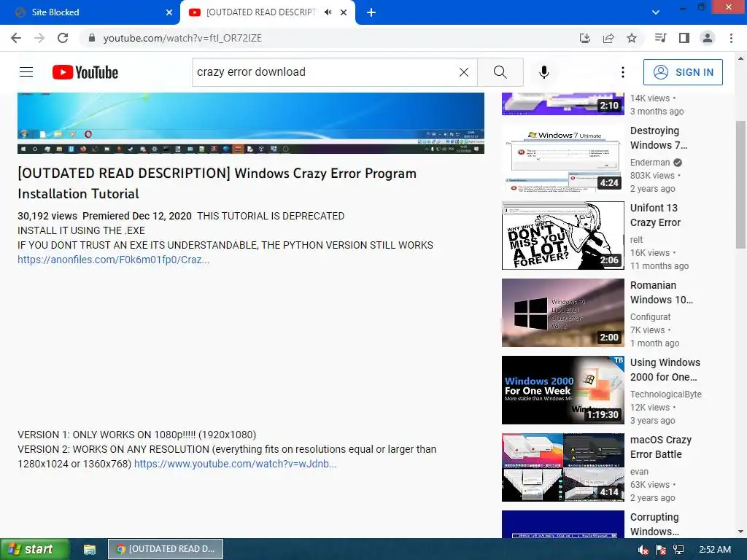Close the Site Blocked tab
The height and width of the screenshot is (560, 747).
coord(169,12)
